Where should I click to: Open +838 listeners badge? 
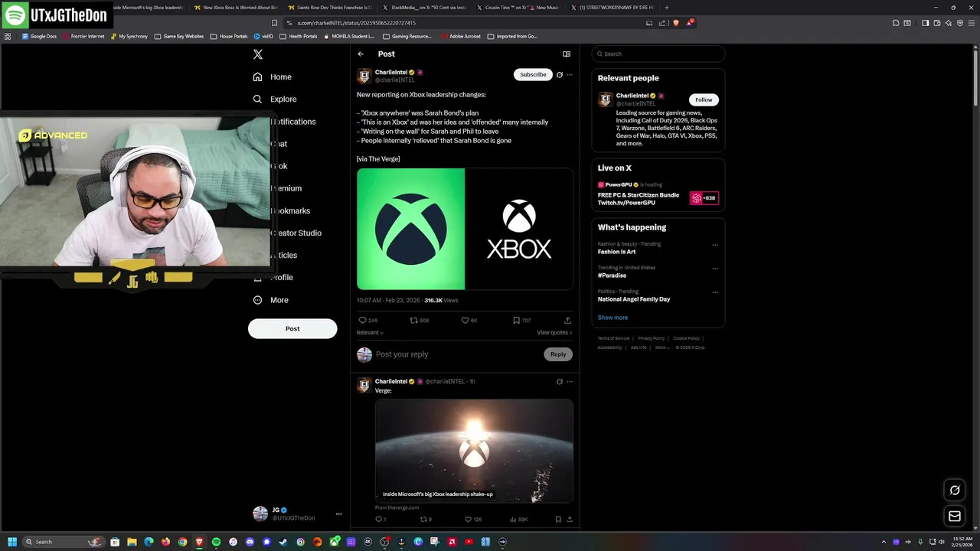(704, 198)
